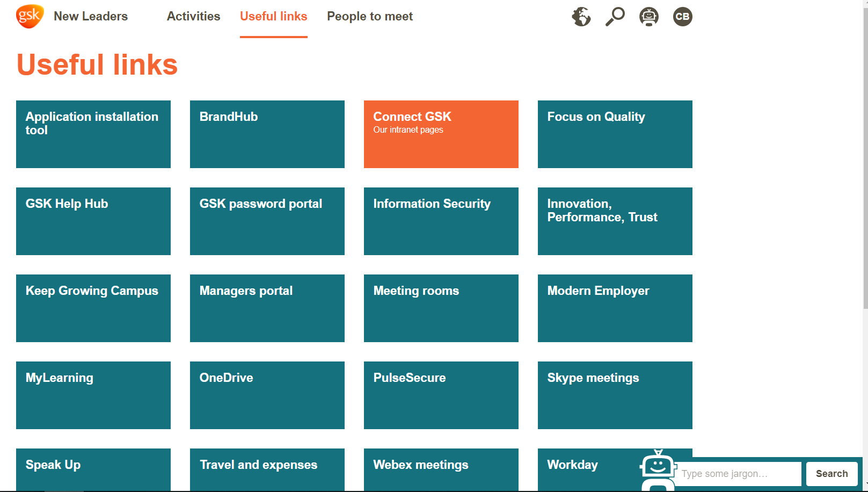Focus the 'Type some jargon' input field
Screen dimensions: 868x492
[738, 474]
